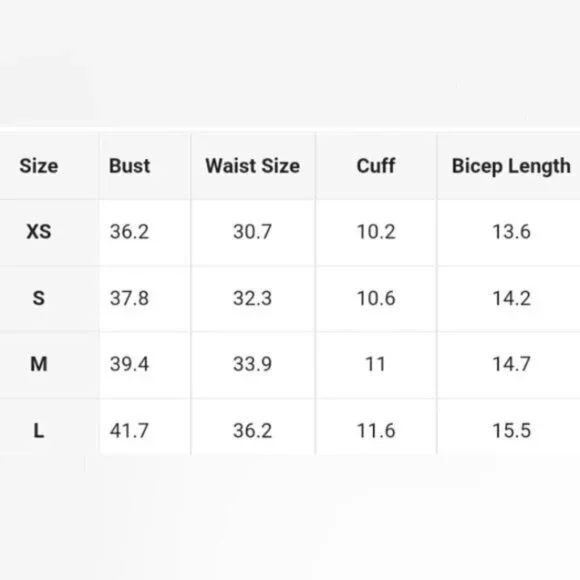580x580 pixels.
Task: Select the L size row label
Action: tap(39, 431)
